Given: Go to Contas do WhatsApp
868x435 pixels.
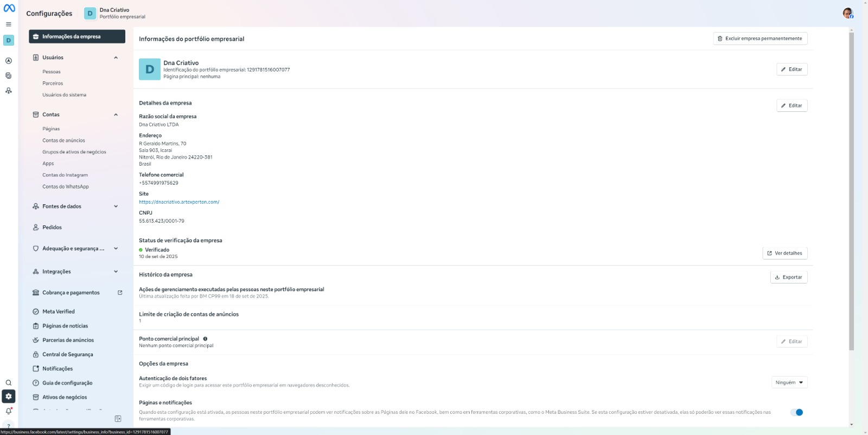Looking at the screenshot, I should tap(66, 187).
